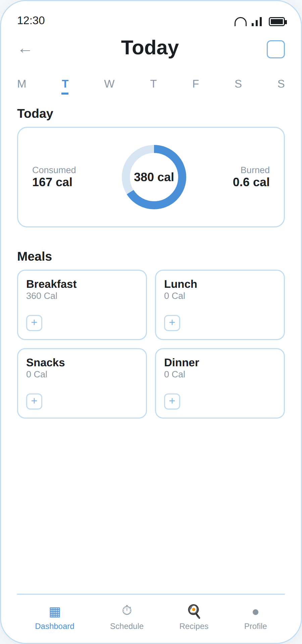This screenshot has width=302, height=644.
Task: Open the Breakfast 360 Cal card
Action: tap(82, 305)
